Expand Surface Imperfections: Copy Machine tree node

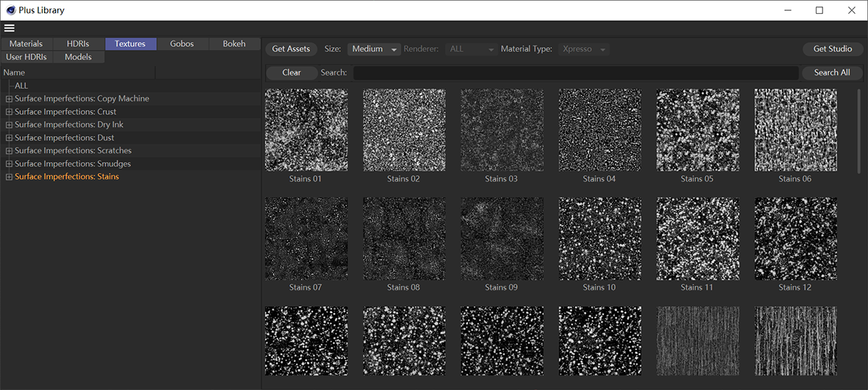(x=9, y=99)
